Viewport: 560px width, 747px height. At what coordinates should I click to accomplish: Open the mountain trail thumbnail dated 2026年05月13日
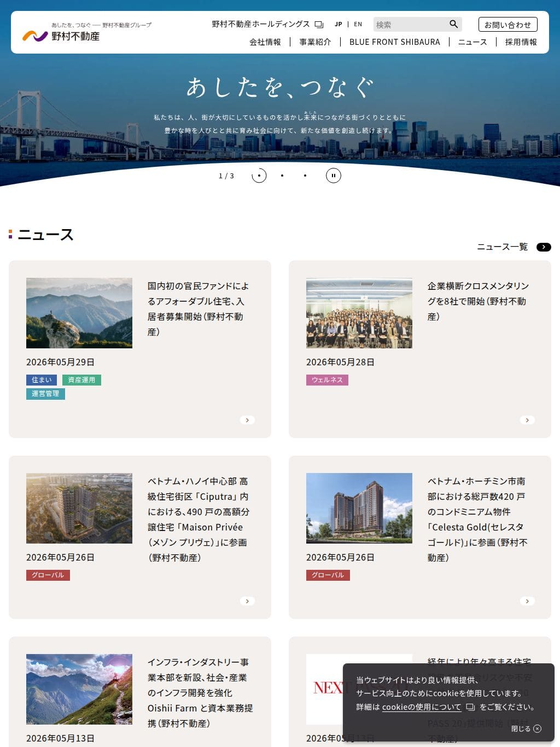(79, 689)
